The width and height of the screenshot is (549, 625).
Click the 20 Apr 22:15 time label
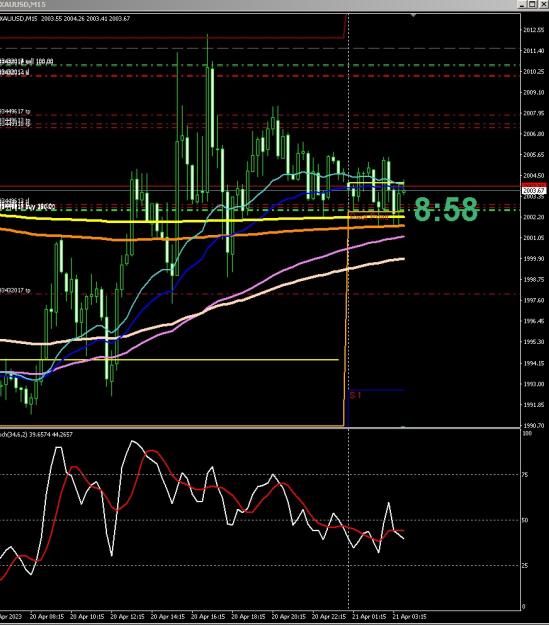(x=329, y=617)
